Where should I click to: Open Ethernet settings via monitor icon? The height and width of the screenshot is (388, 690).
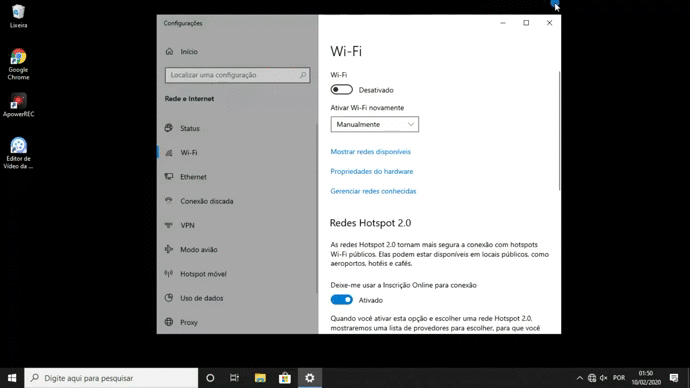click(169, 176)
